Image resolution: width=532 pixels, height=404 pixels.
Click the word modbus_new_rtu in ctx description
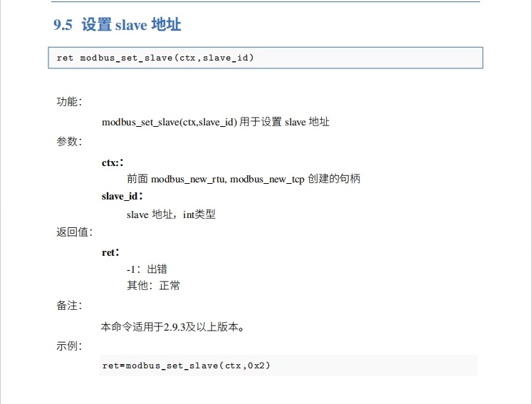coord(189,179)
